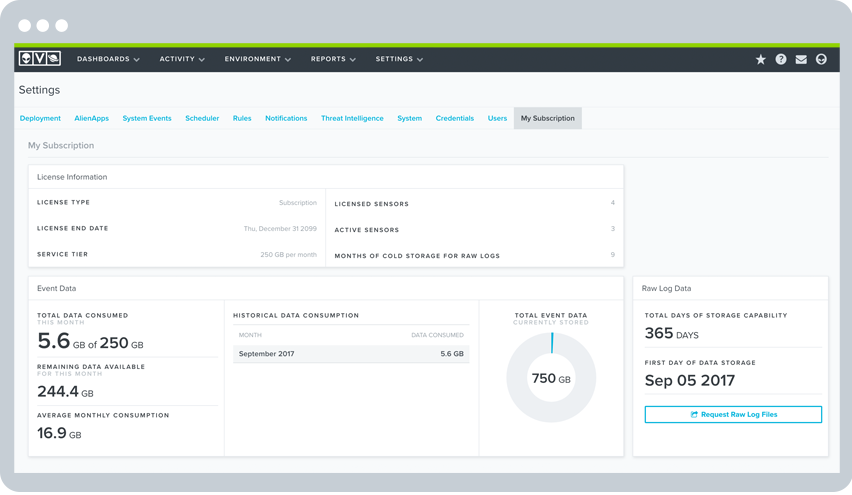Expand the Activity dropdown menu

click(182, 60)
